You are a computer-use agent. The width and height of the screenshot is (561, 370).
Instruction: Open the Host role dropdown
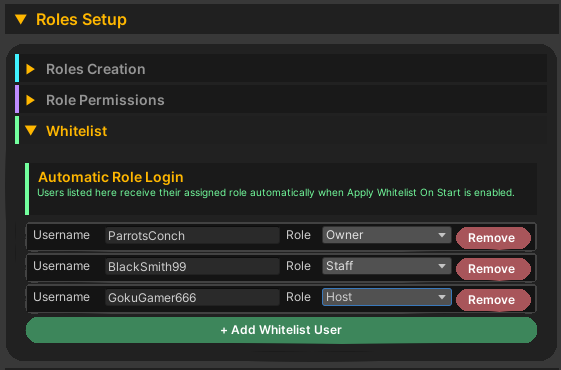386,297
